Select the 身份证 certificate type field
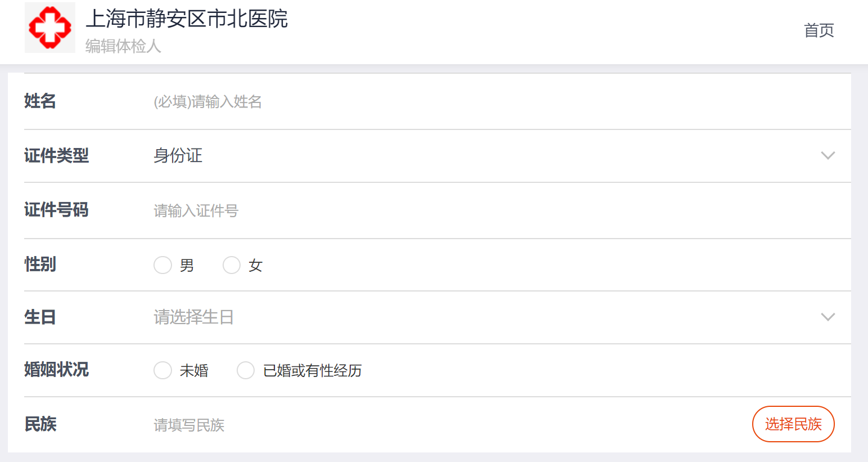The height and width of the screenshot is (462, 868). [x=178, y=156]
